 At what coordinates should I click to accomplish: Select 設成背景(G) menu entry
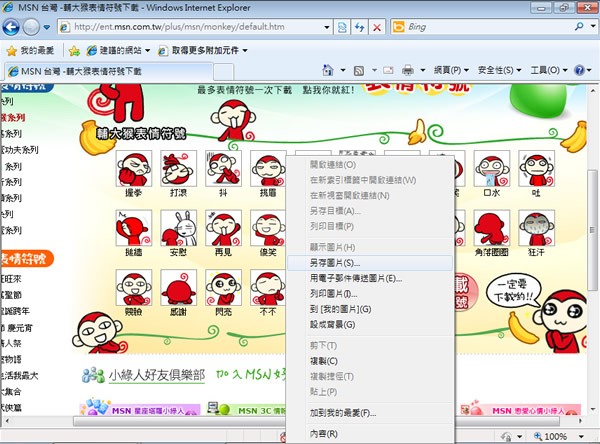point(370,325)
